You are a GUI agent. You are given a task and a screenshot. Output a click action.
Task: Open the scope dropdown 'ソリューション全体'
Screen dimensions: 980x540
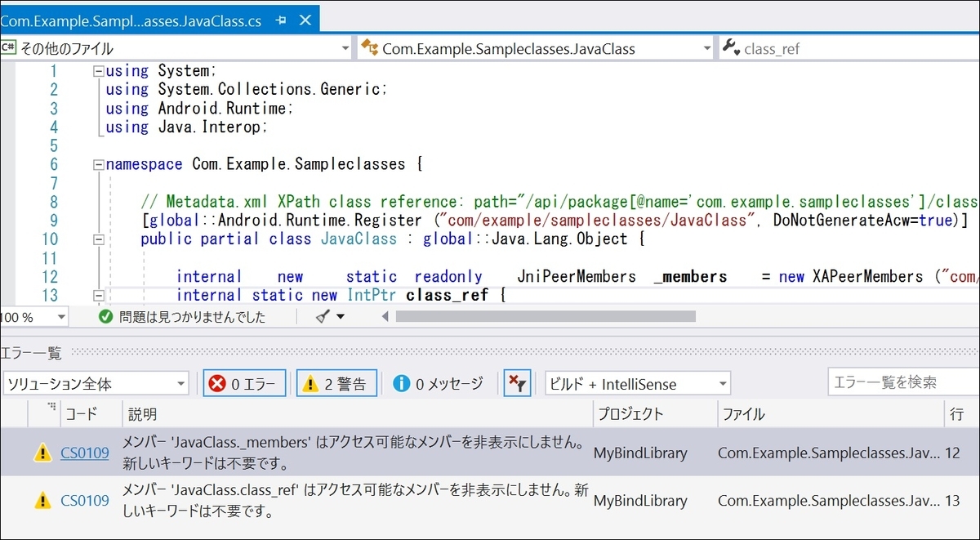pos(96,383)
